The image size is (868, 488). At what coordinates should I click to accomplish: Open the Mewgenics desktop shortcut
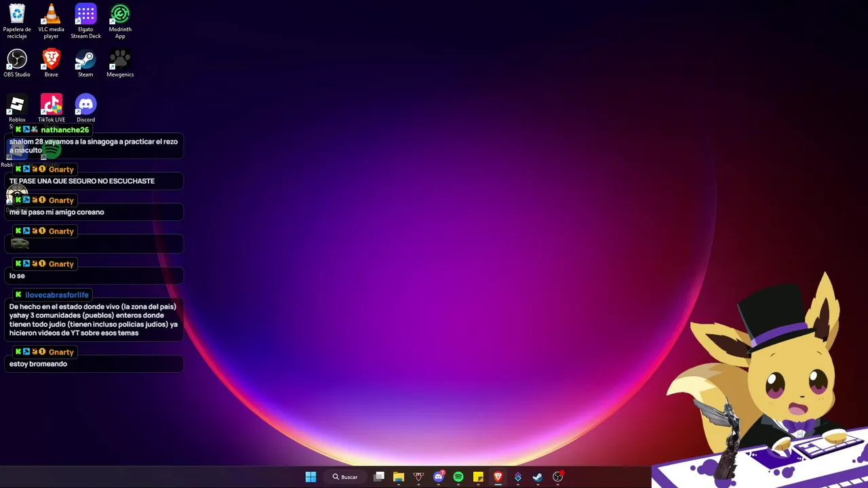(120, 63)
